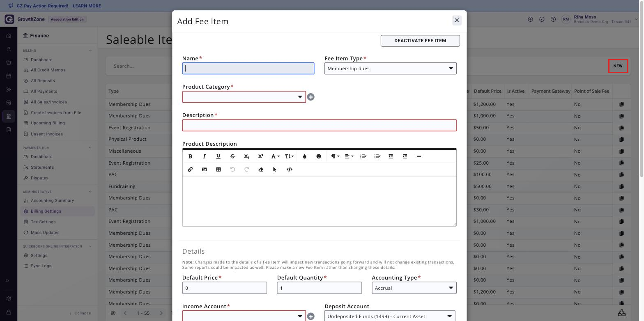Image resolution: width=644 pixels, height=321 pixels.
Task: Clear formatting with the eraser icon
Action: click(x=261, y=170)
